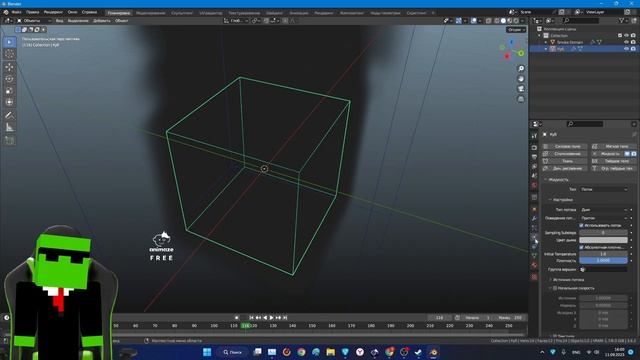Open the Render properties tab
The height and width of the screenshot is (360, 640).
point(534,148)
